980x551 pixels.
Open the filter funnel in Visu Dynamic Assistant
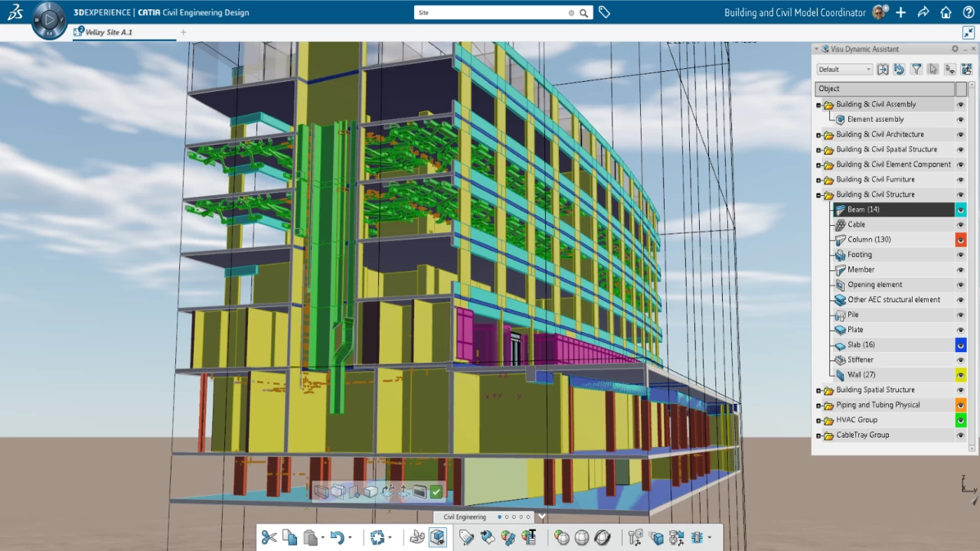[x=916, y=69]
